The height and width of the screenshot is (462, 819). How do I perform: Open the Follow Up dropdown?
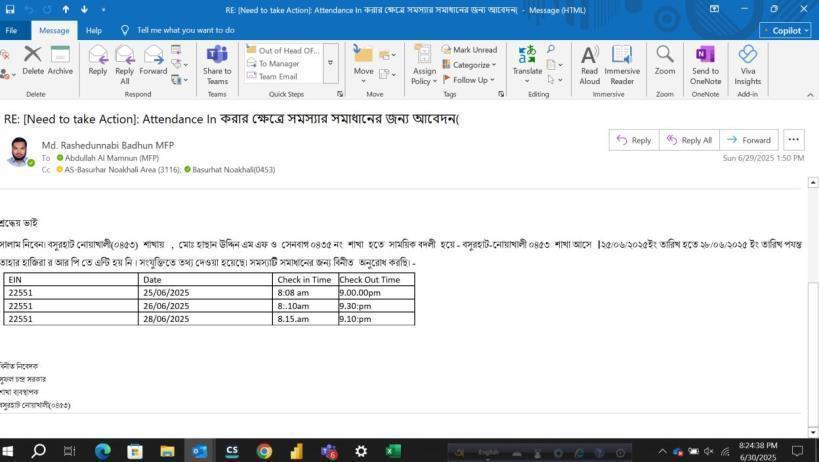pyautogui.click(x=469, y=80)
